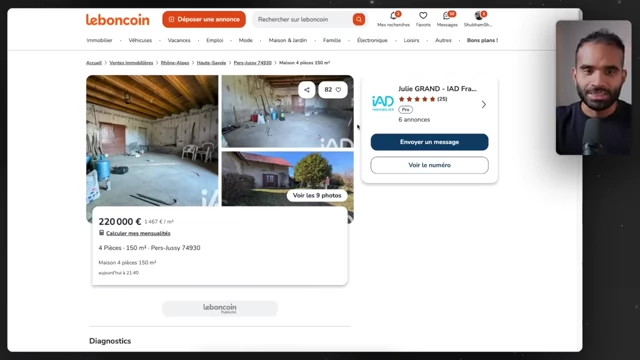Click Rhône-Alpes breadcrumb link
Image resolution: width=640 pixels, height=360 pixels.
175,63
